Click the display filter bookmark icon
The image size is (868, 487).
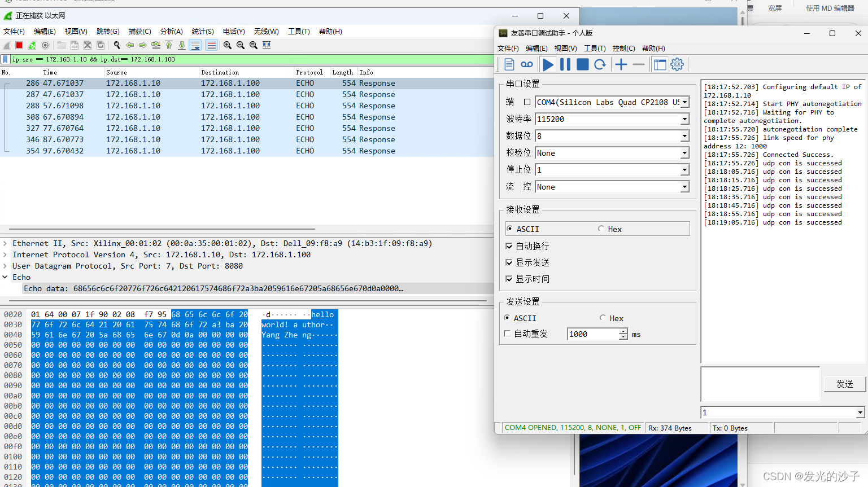[x=6, y=59]
